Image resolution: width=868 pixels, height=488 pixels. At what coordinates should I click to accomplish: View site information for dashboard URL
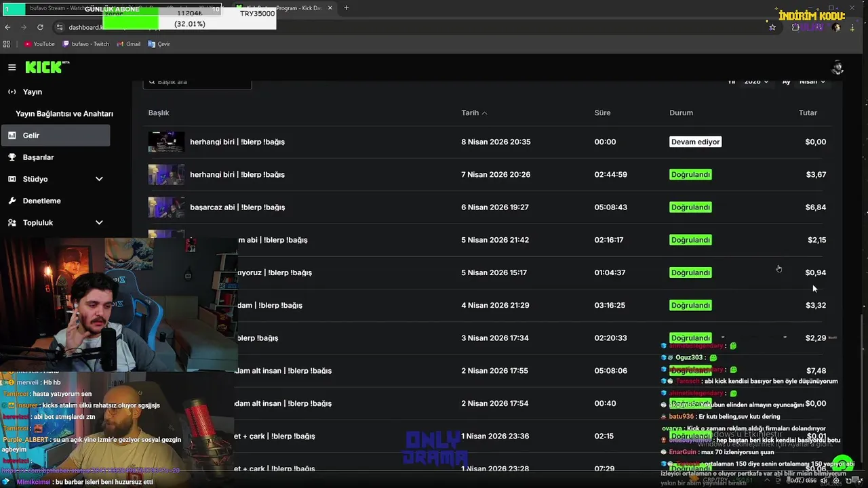(x=60, y=27)
